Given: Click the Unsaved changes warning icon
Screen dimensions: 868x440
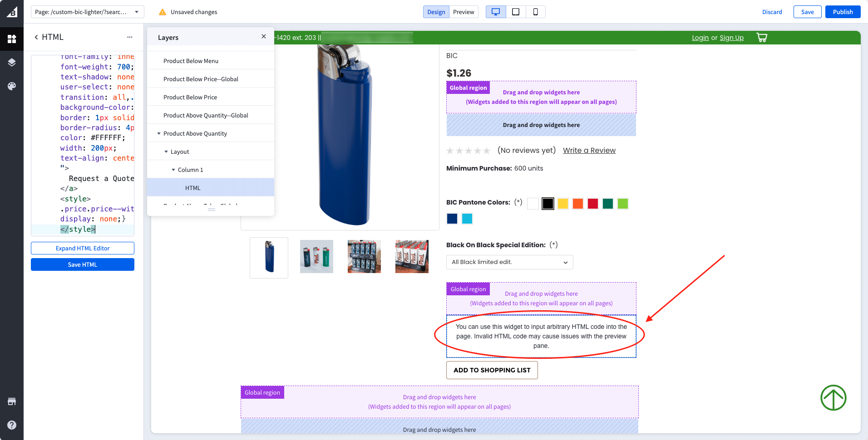Looking at the screenshot, I should click(x=163, y=12).
